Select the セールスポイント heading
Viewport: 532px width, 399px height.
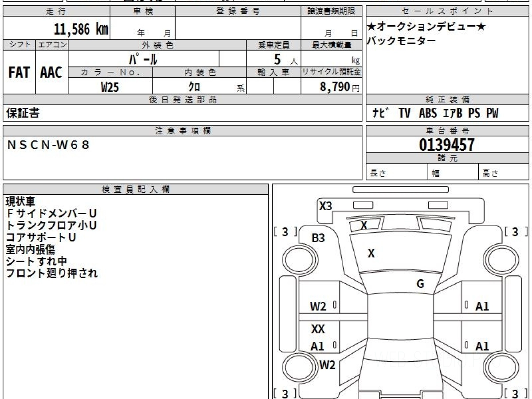tap(448, 12)
